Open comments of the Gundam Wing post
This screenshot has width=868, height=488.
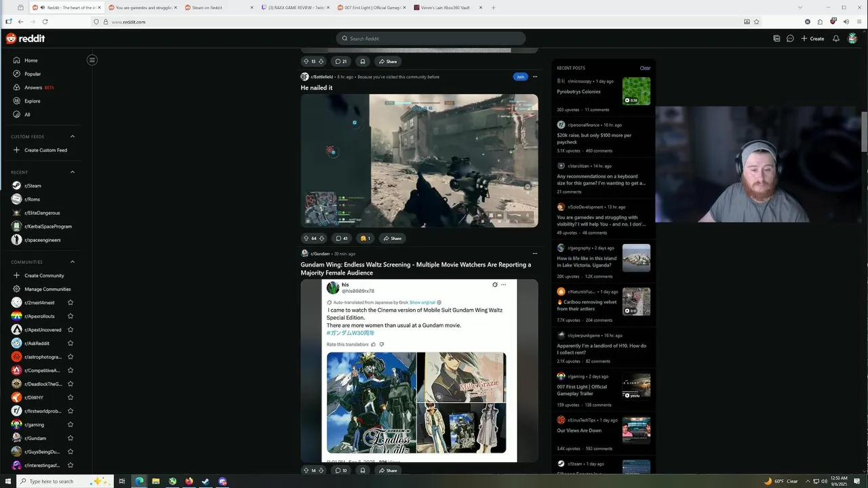click(341, 470)
